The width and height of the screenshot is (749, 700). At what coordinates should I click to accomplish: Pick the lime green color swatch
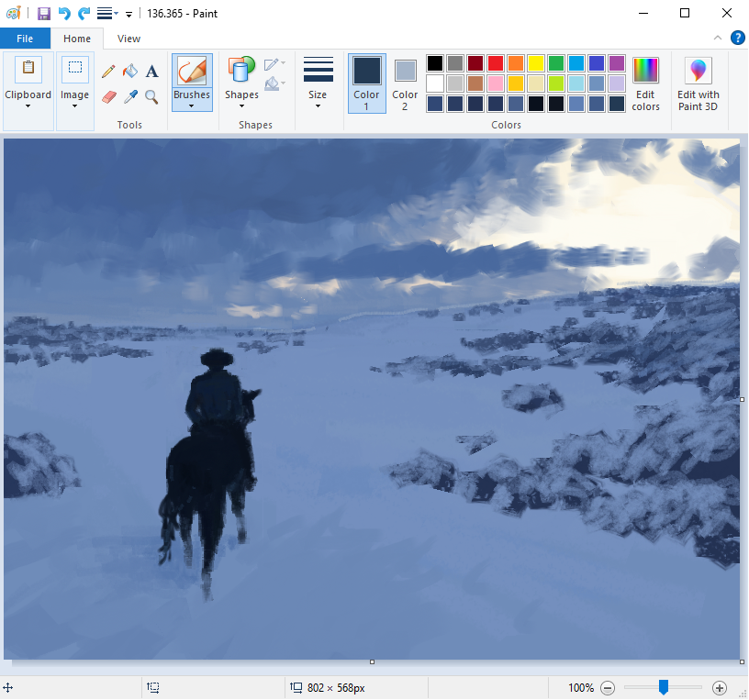pyautogui.click(x=556, y=83)
